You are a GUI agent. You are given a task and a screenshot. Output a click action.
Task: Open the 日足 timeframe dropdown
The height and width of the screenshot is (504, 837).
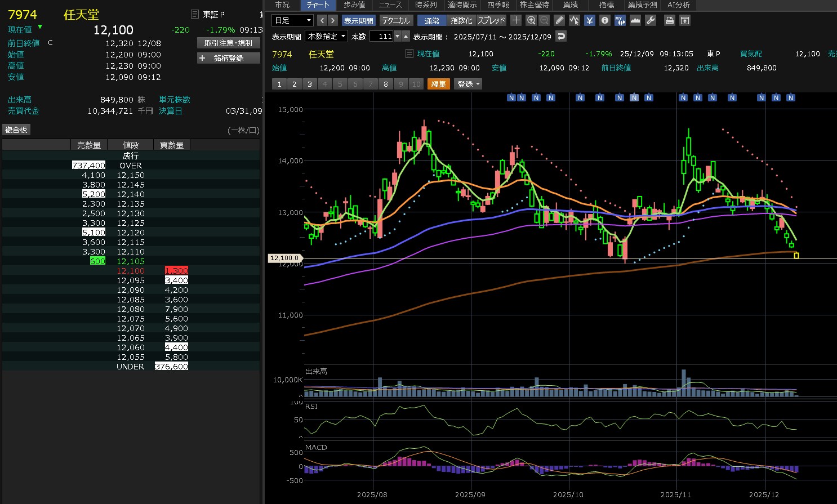click(x=292, y=20)
